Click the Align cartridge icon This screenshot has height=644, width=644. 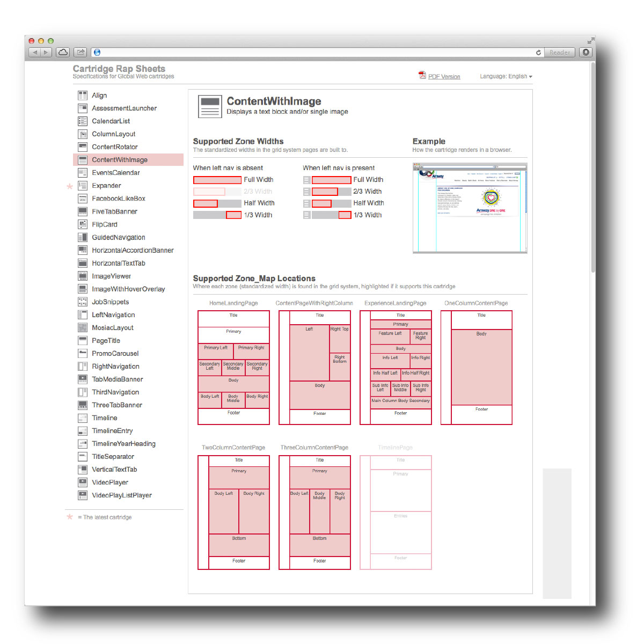click(x=83, y=96)
